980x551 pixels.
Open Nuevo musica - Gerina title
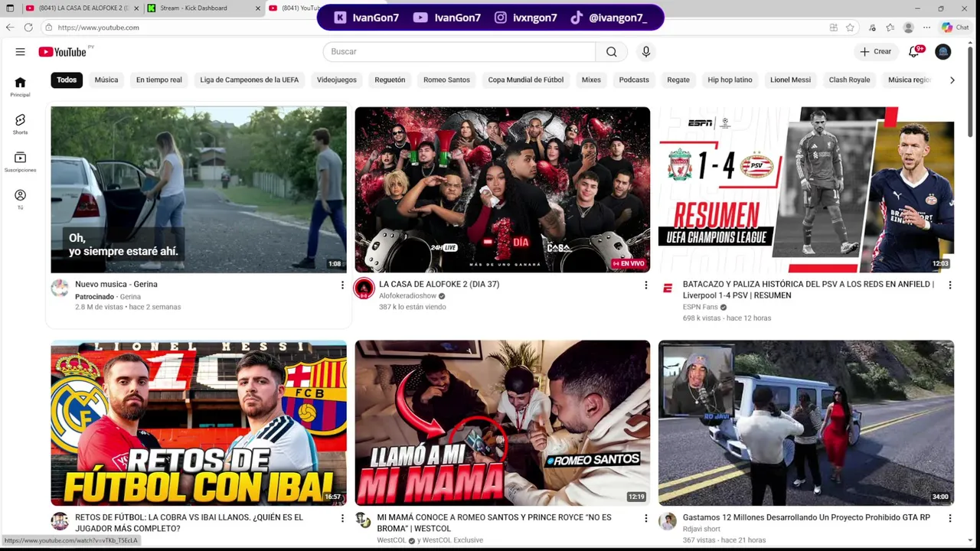click(116, 284)
